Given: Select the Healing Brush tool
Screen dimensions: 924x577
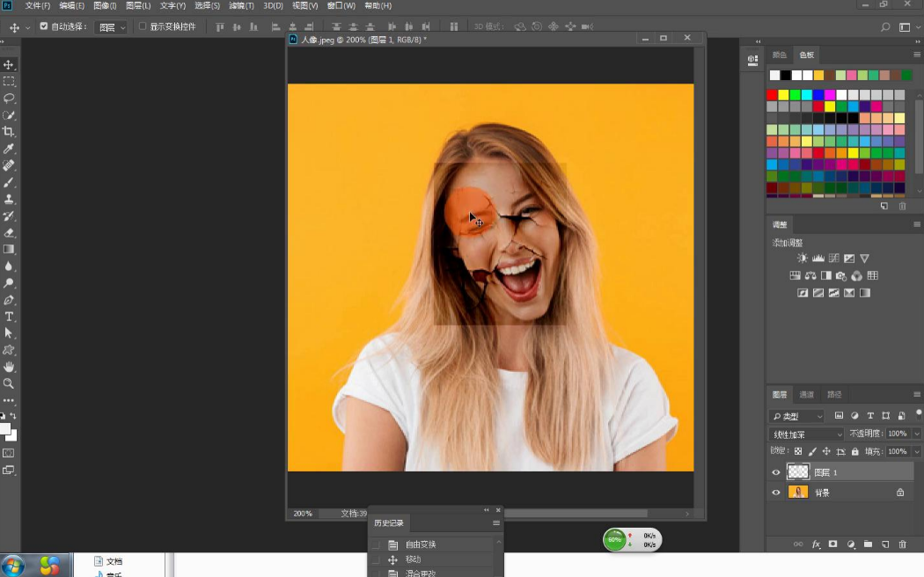Looking at the screenshot, I should [x=9, y=165].
